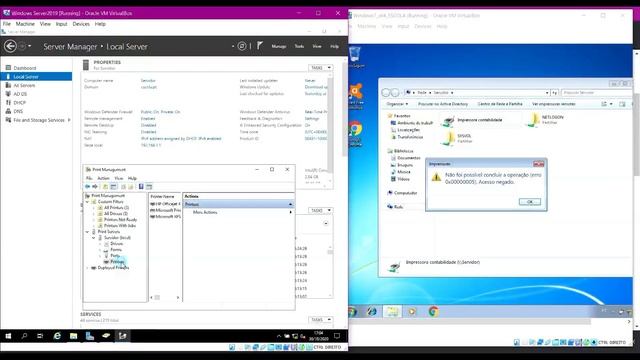Open TASKS dropdown in the Properties section

click(320, 67)
